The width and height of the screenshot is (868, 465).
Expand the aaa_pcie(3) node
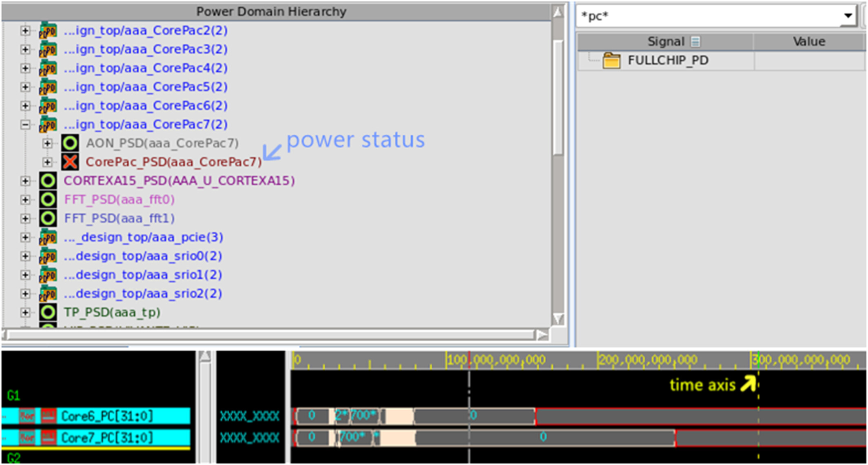click(25, 238)
